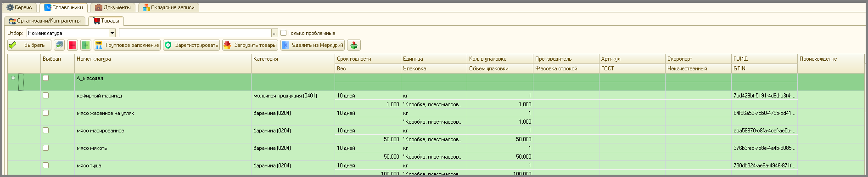Click the Скоропорт column header
This screenshot has width=868, height=177.
[x=698, y=59]
